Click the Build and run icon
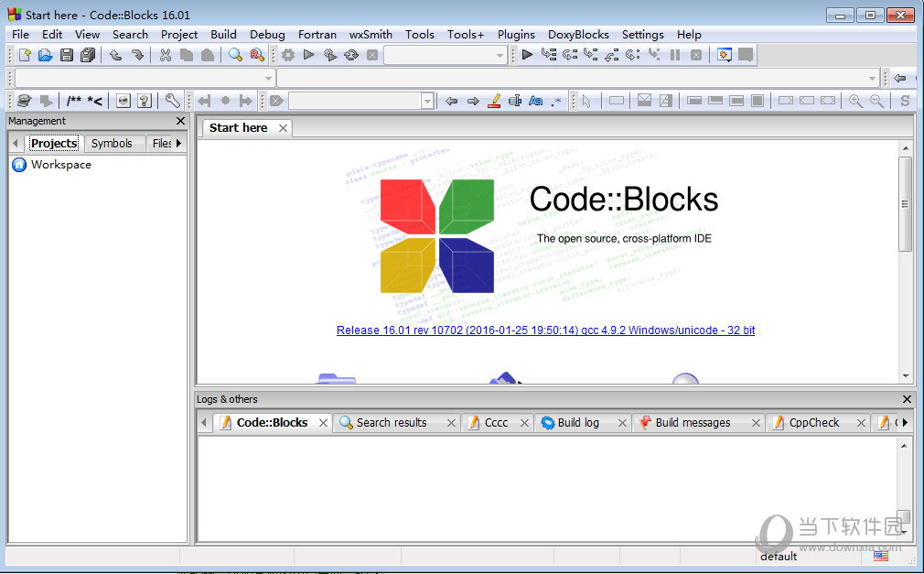924x574 pixels. pyautogui.click(x=330, y=55)
